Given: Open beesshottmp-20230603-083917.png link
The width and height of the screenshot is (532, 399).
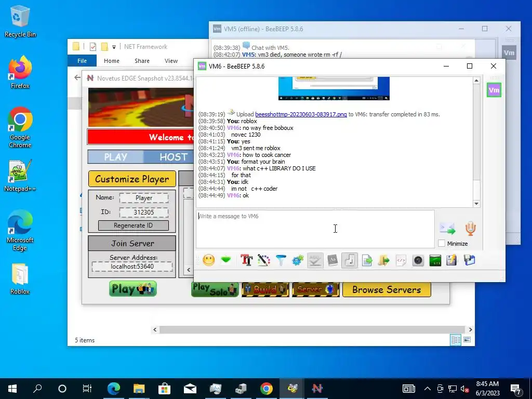Looking at the screenshot, I should pyautogui.click(x=301, y=114).
